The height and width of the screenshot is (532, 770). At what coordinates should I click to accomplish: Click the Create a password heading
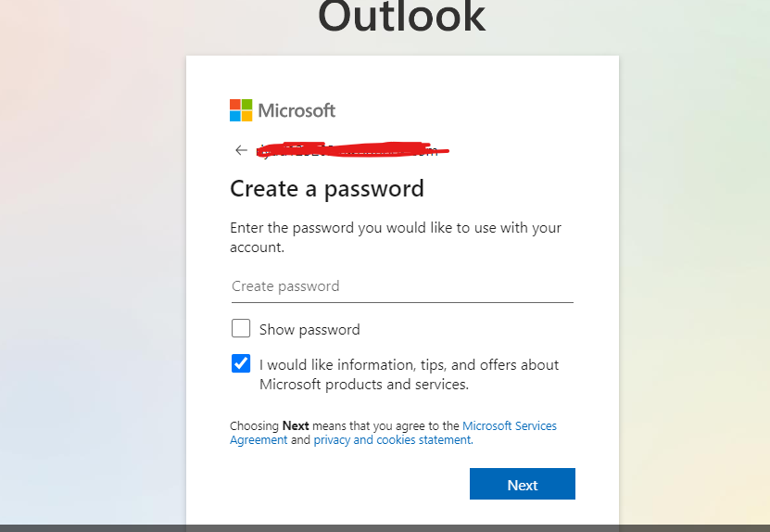(326, 189)
